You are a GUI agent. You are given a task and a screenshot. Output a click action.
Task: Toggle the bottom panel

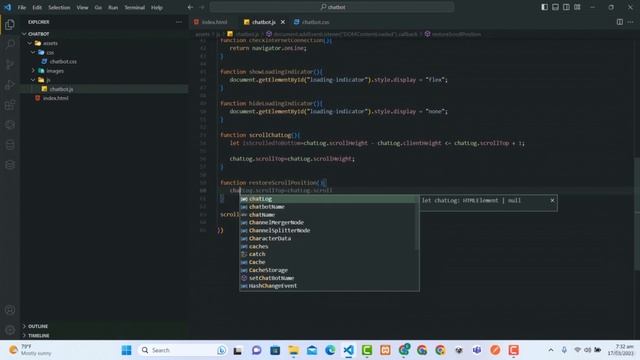[x=556, y=7]
